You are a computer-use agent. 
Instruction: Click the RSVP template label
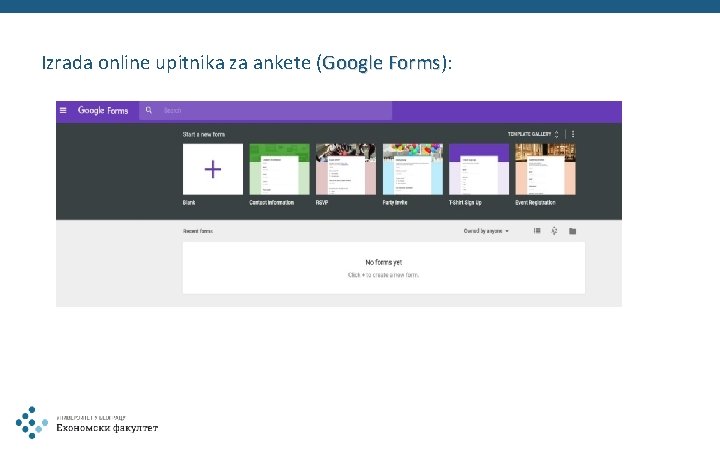322,202
